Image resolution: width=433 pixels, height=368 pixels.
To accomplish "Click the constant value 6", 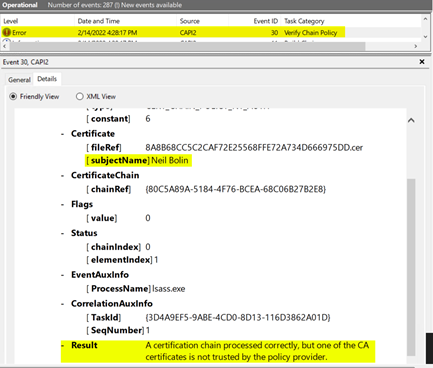I will 148,119.
